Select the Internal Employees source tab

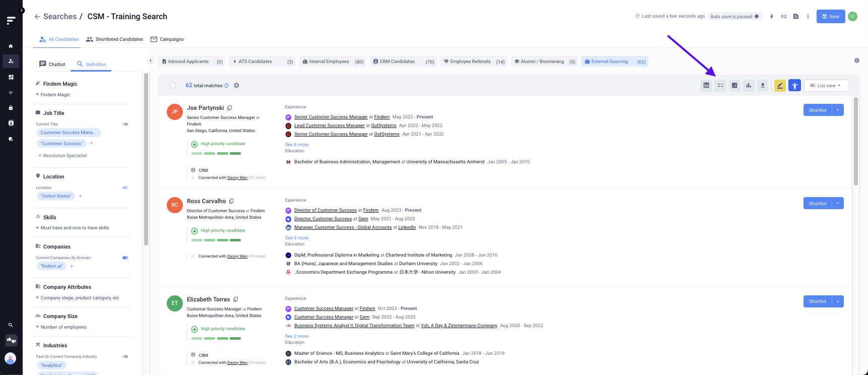click(332, 61)
